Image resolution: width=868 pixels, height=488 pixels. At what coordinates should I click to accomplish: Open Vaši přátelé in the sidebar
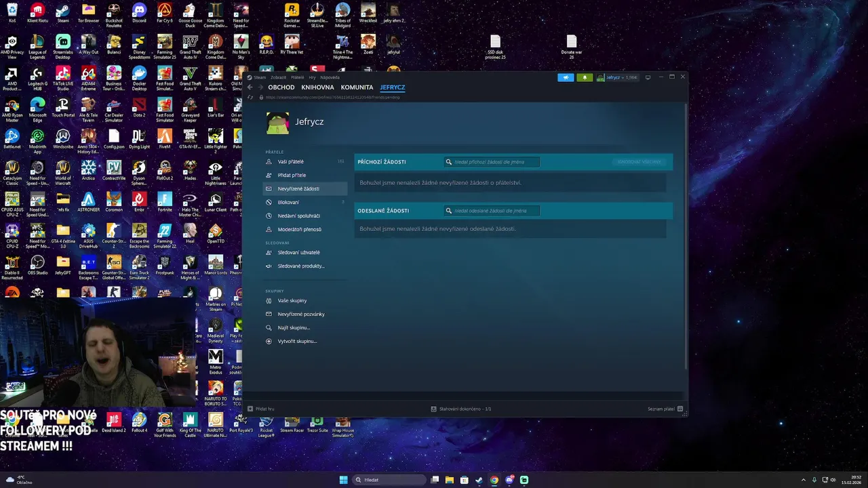click(x=304, y=161)
